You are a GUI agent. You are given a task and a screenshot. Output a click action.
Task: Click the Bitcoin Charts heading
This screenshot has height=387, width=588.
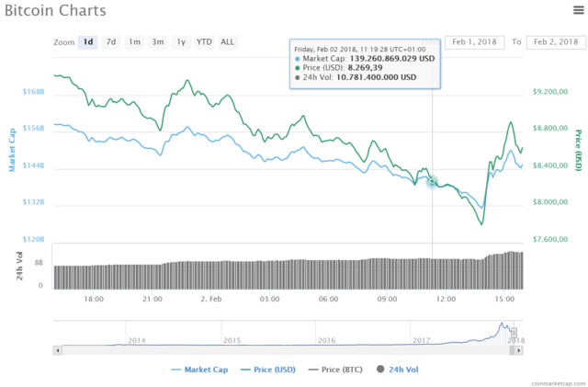tap(55, 10)
